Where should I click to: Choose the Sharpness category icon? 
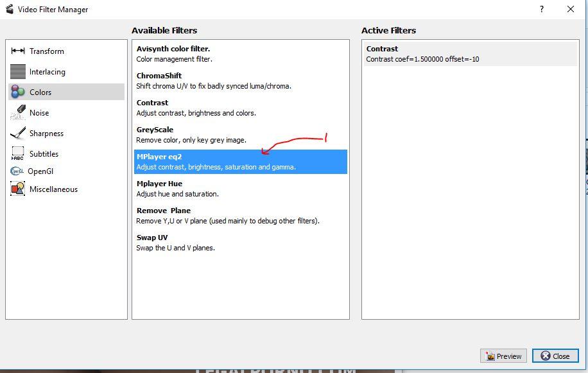coord(18,134)
